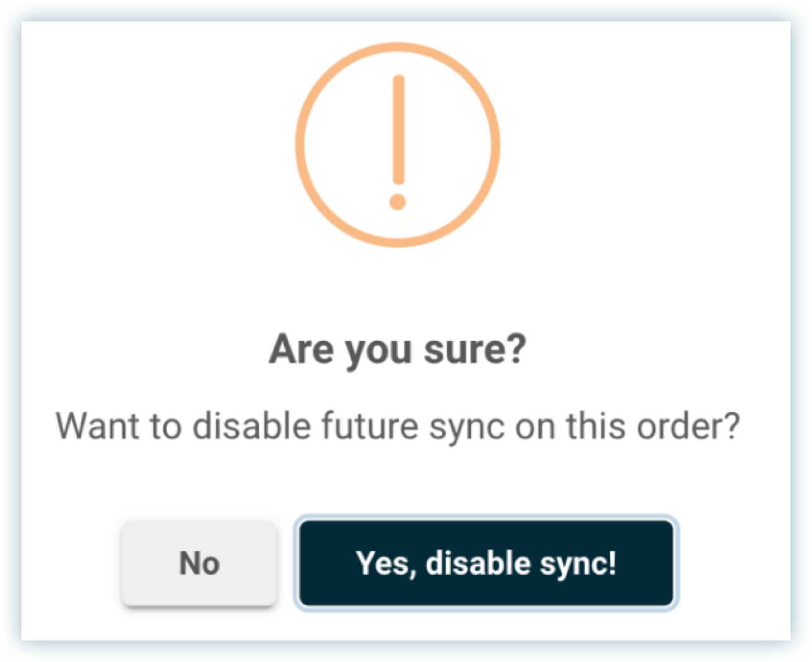Disable future sync on this order
Screen dimensions: 812x662
tap(486, 563)
